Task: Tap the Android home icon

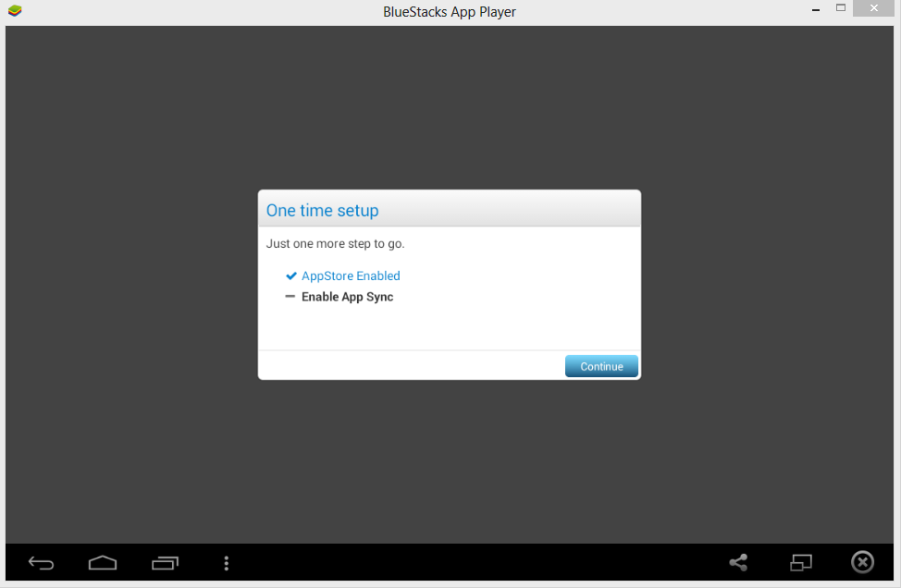Action: 103,563
